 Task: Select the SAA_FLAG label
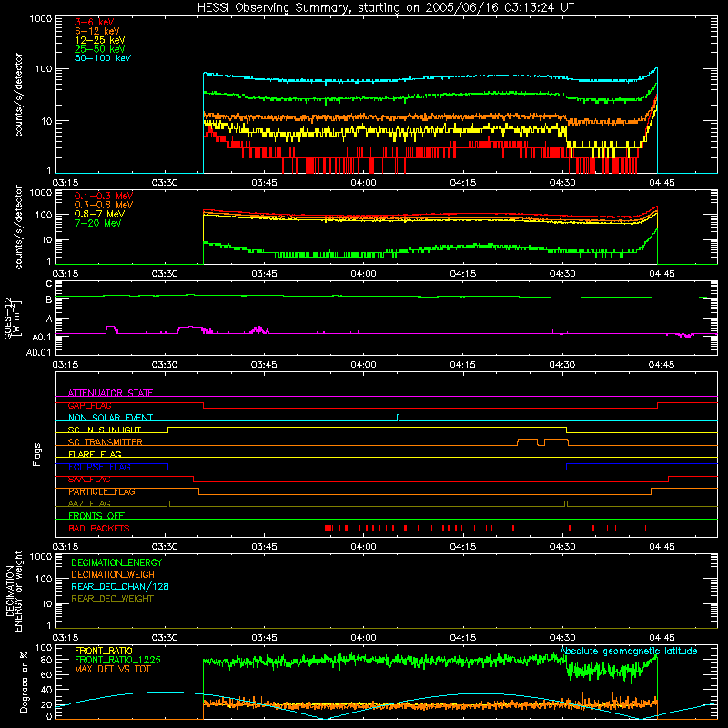89,479
